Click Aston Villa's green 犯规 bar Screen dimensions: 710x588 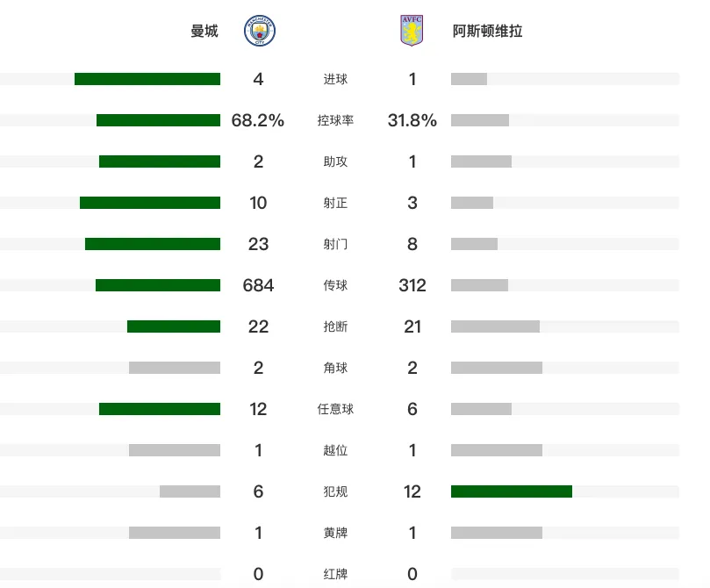512,491
